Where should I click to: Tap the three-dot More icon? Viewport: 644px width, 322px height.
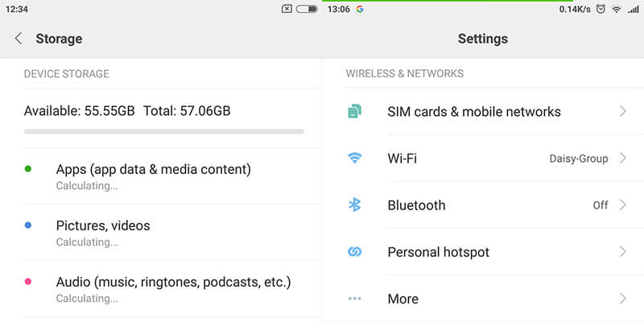pyautogui.click(x=355, y=299)
